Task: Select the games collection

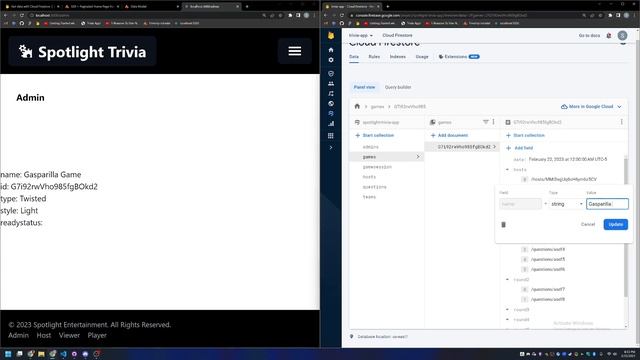Action: point(387,157)
